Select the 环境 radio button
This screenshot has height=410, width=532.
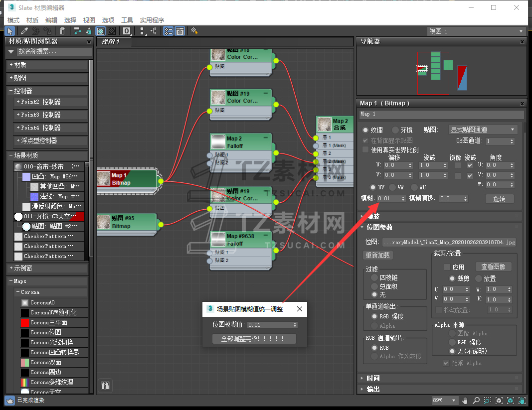click(x=395, y=130)
